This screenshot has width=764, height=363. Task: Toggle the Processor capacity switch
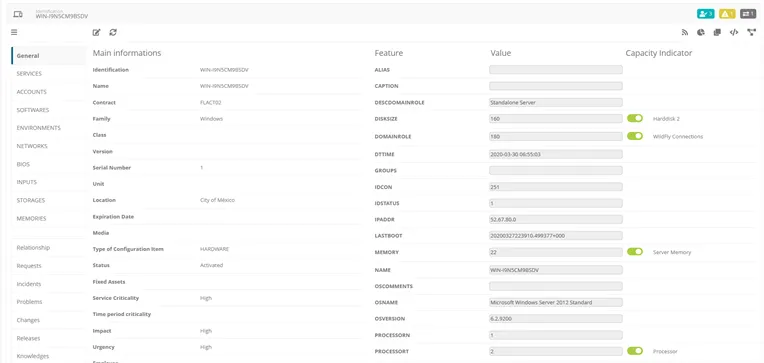[635, 351]
